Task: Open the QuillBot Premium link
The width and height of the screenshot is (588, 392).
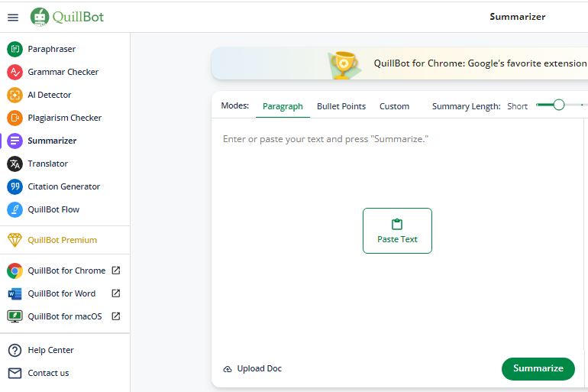Action: coord(63,240)
